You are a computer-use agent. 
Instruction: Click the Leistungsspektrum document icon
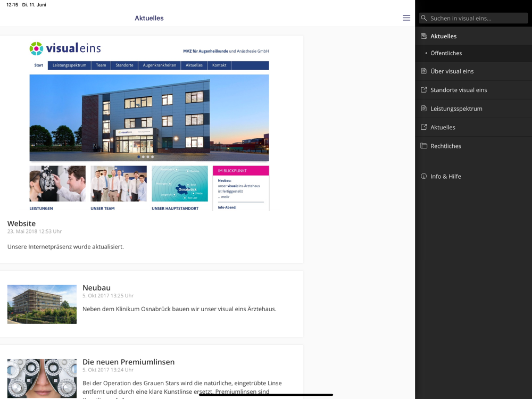tap(424, 108)
